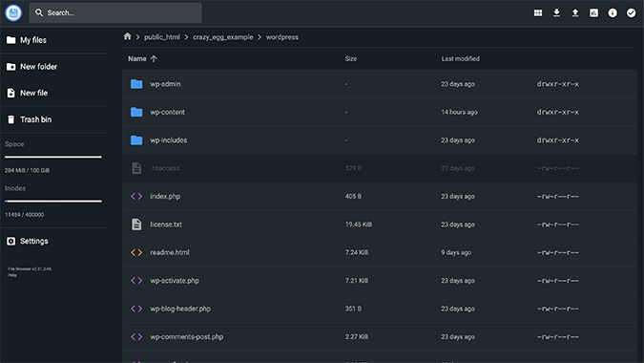Click the wp-blog-header.php file name
The height and width of the screenshot is (363, 644).
[180, 309]
